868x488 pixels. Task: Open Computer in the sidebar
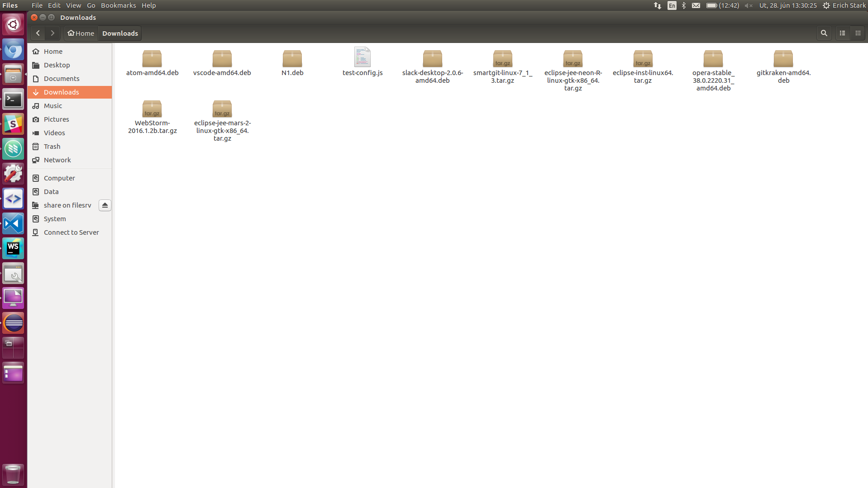pos(70,178)
